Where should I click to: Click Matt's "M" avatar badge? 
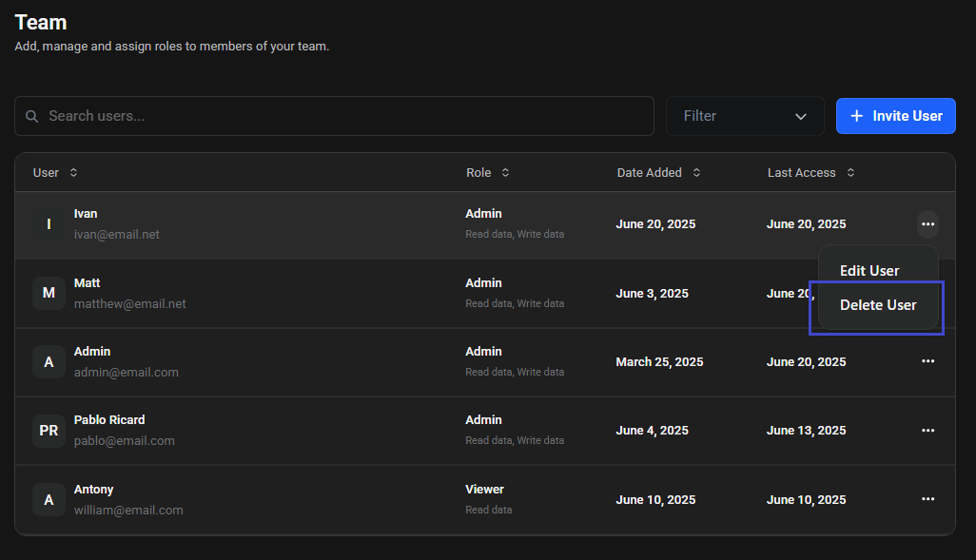(x=49, y=293)
